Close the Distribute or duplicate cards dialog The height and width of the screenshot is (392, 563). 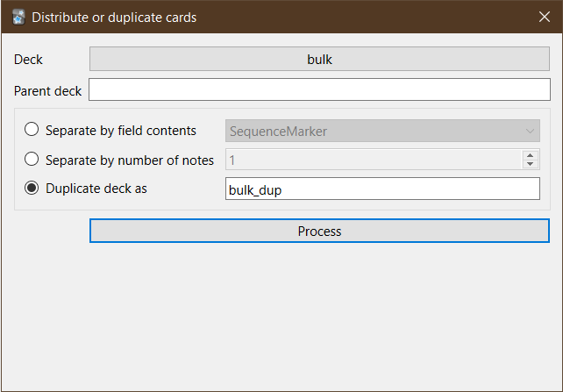(545, 17)
